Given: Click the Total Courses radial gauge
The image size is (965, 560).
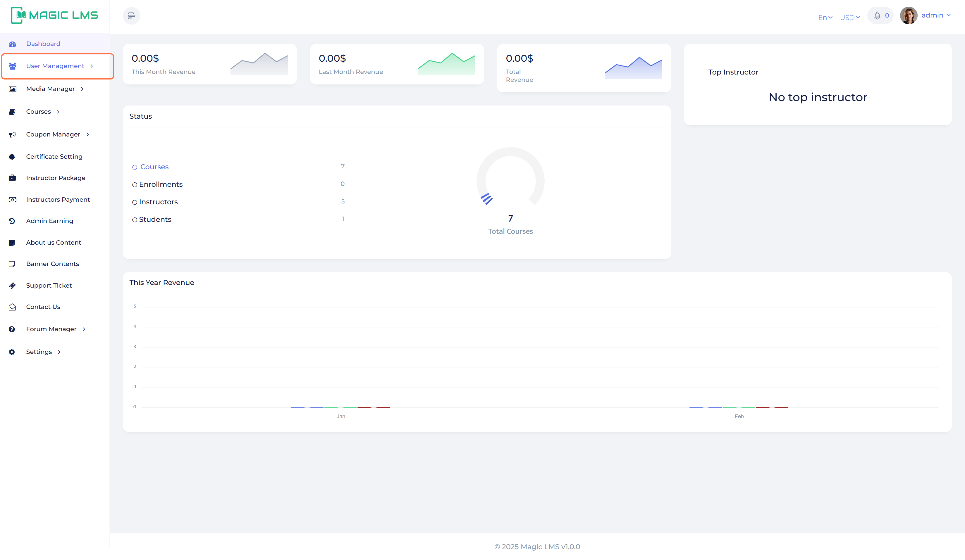Looking at the screenshot, I should click(510, 176).
